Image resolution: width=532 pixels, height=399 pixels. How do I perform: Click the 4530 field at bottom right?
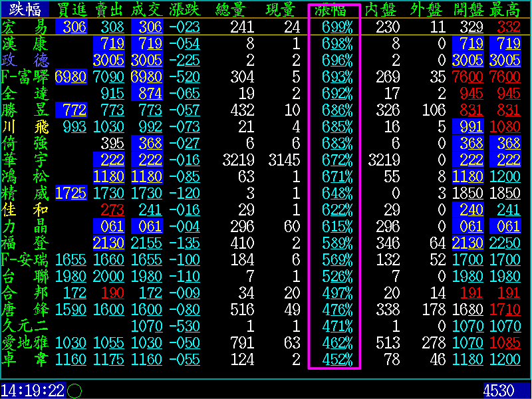click(499, 390)
